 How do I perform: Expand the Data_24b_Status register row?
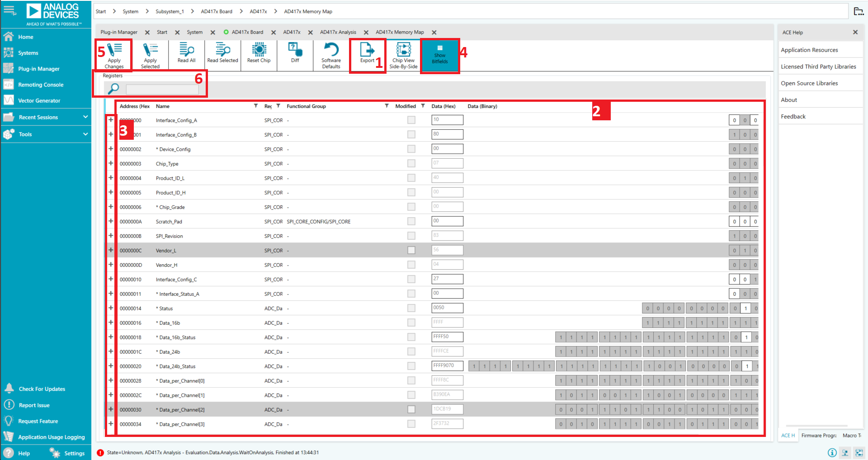[x=111, y=366]
